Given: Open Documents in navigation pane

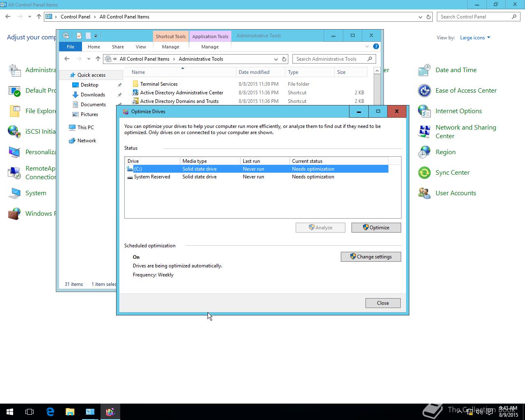Looking at the screenshot, I should [93, 105].
